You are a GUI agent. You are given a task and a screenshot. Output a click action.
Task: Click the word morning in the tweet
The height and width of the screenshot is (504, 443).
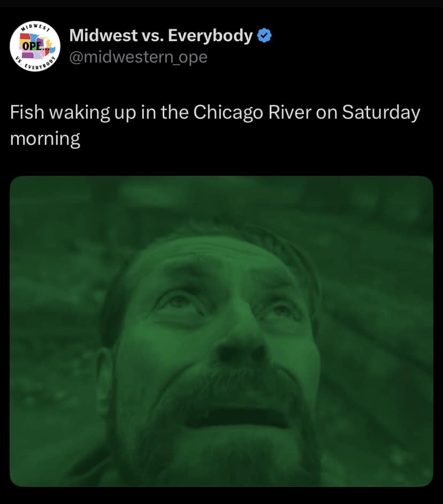coord(45,138)
